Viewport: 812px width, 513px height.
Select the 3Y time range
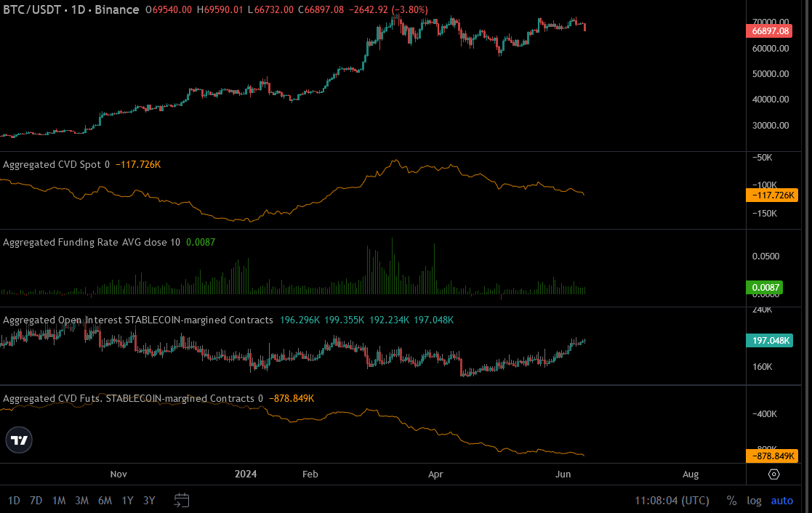coord(149,501)
